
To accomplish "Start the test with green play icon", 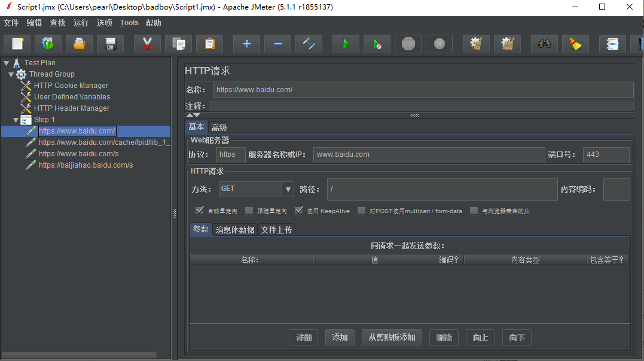I will click(346, 44).
